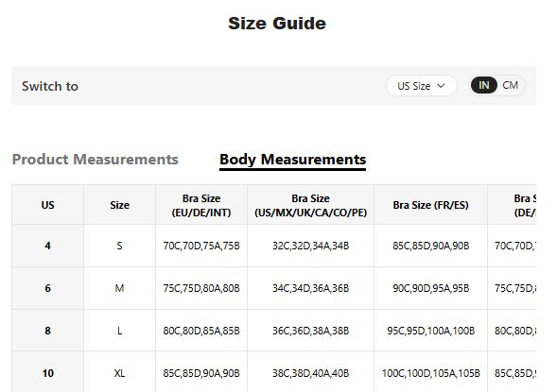Click the chevron arrow beside US Size
The width and height of the screenshot is (557, 392).
pos(441,86)
